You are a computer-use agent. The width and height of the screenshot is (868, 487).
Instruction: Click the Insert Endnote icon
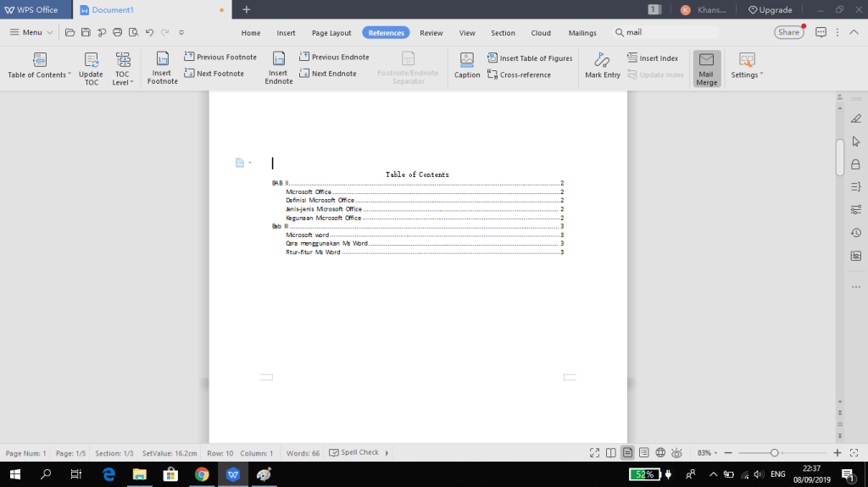click(x=278, y=67)
